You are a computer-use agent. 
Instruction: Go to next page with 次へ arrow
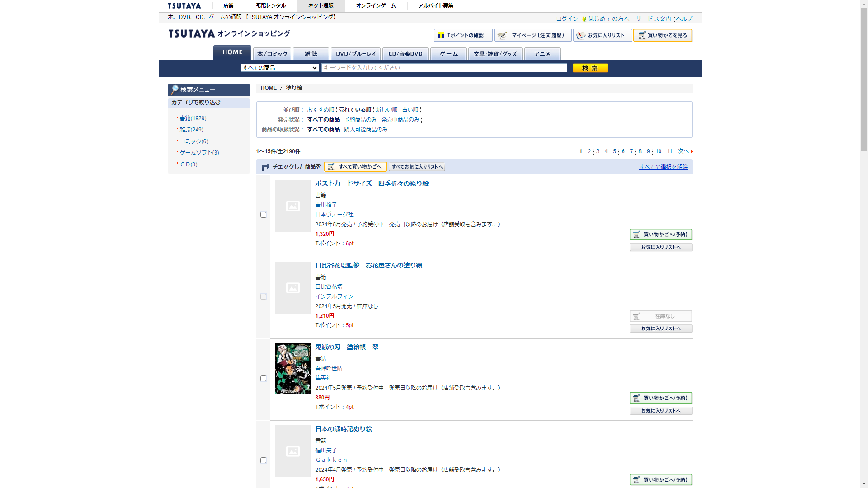tap(684, 151)
